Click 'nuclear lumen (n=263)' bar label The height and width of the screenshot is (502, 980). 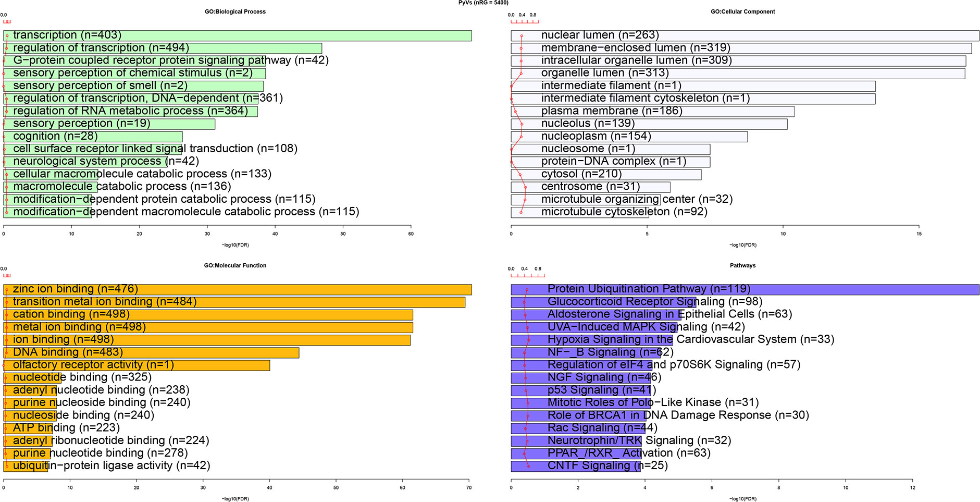[600, 35]
